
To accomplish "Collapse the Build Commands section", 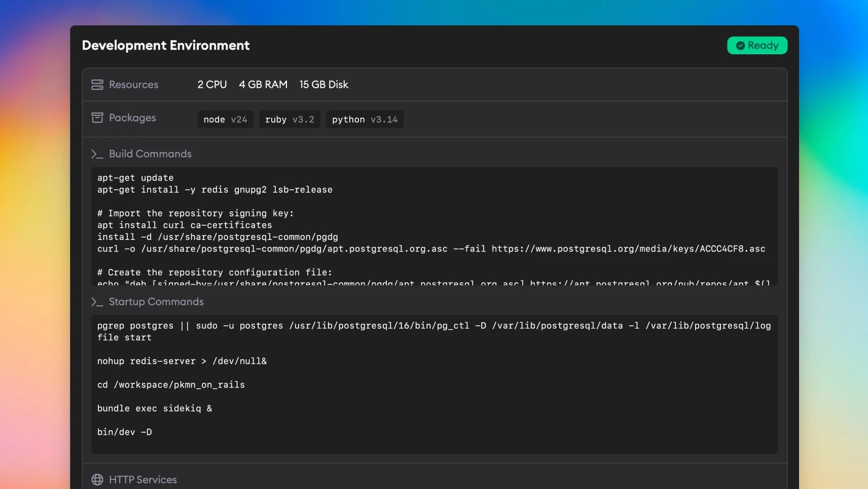I will [x=150, y=154].
